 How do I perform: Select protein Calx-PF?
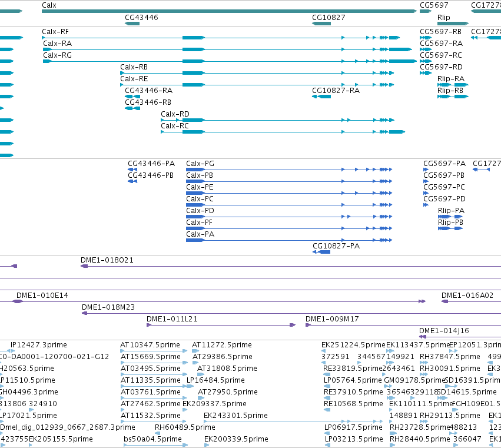(199, 223)
